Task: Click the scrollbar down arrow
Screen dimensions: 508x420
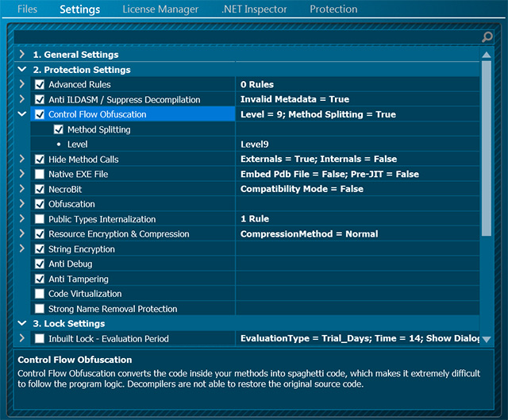Action: coord(487,339)
